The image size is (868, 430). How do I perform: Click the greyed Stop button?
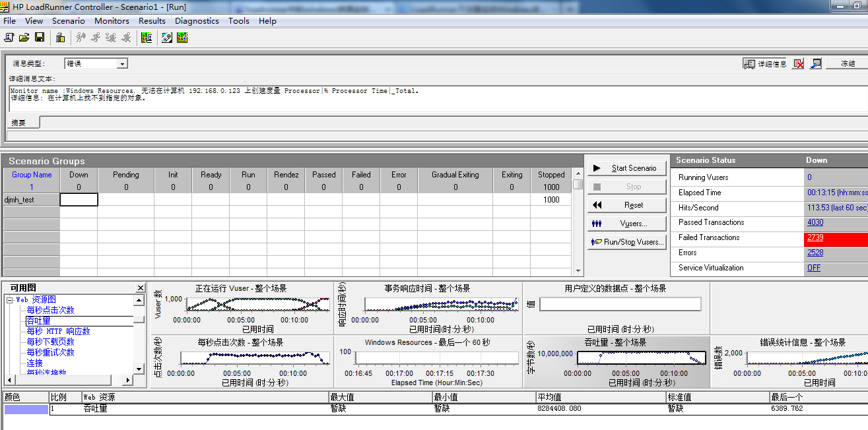(626, 187)
